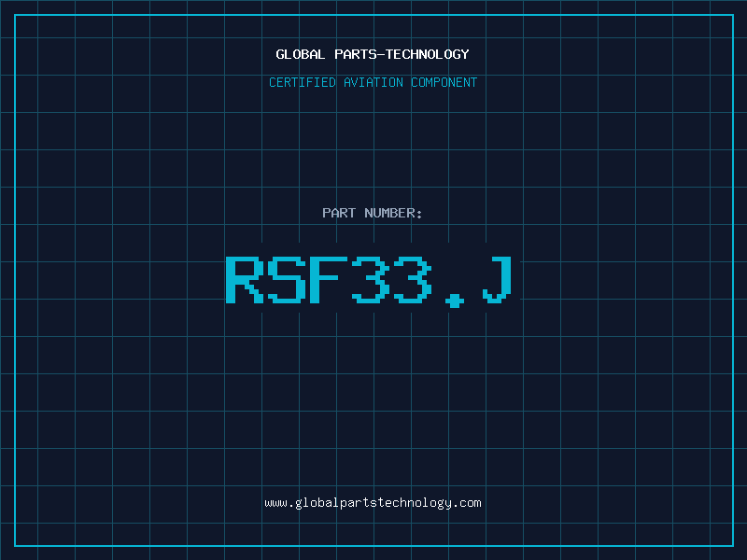Viewport: 747px width, 560px height.
Task: Click the period in the part number
Action: 455,301
